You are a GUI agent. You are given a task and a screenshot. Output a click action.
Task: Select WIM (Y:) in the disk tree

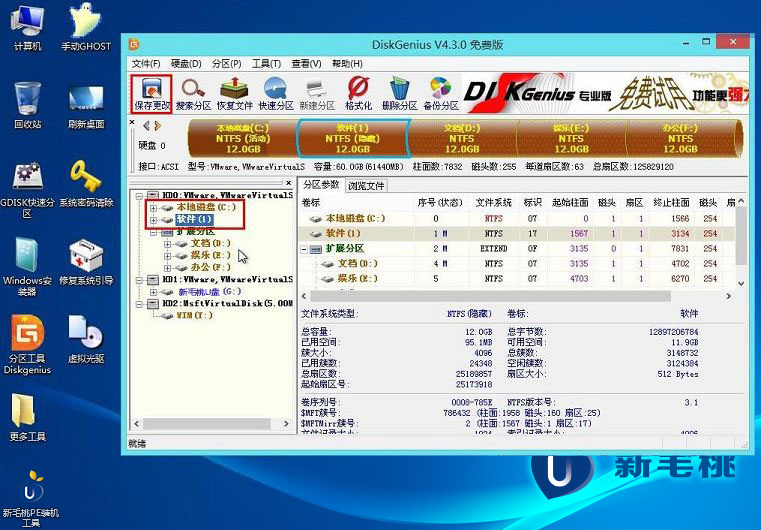194,316
